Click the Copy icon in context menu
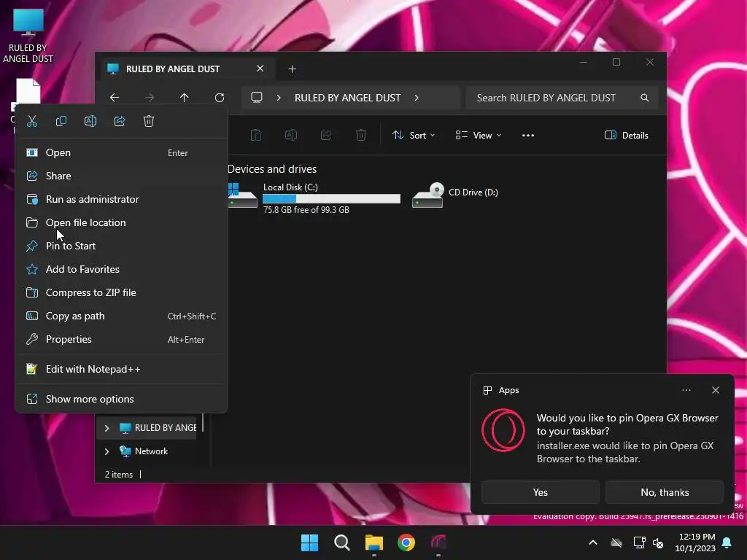Image resolution: width=747 pixels, height=560 pixels. 61,121
